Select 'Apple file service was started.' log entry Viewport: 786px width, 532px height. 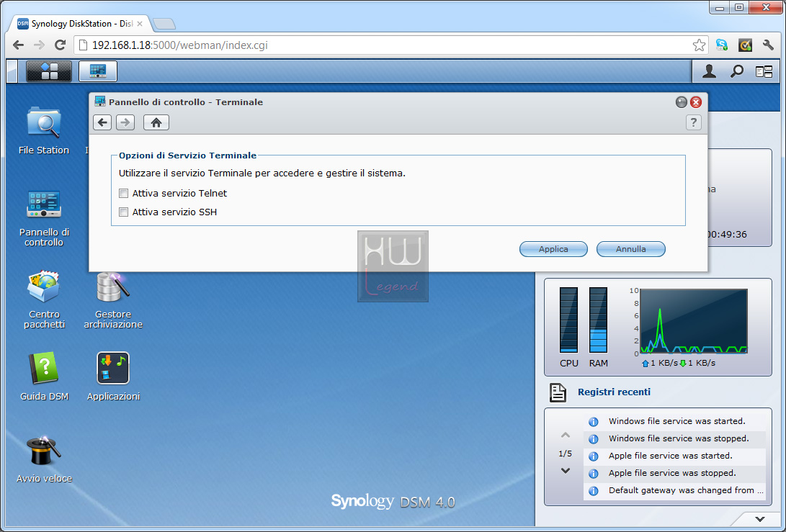point(675,456)
